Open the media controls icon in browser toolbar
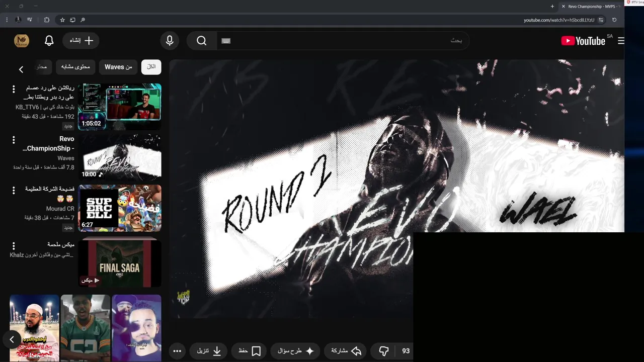644x362 pixels. [30, 20]
